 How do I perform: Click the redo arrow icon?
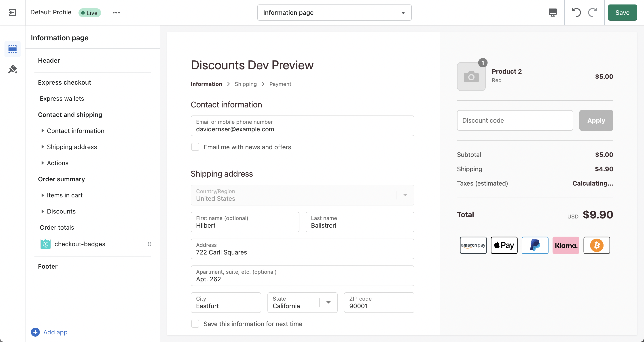point(592,13)
